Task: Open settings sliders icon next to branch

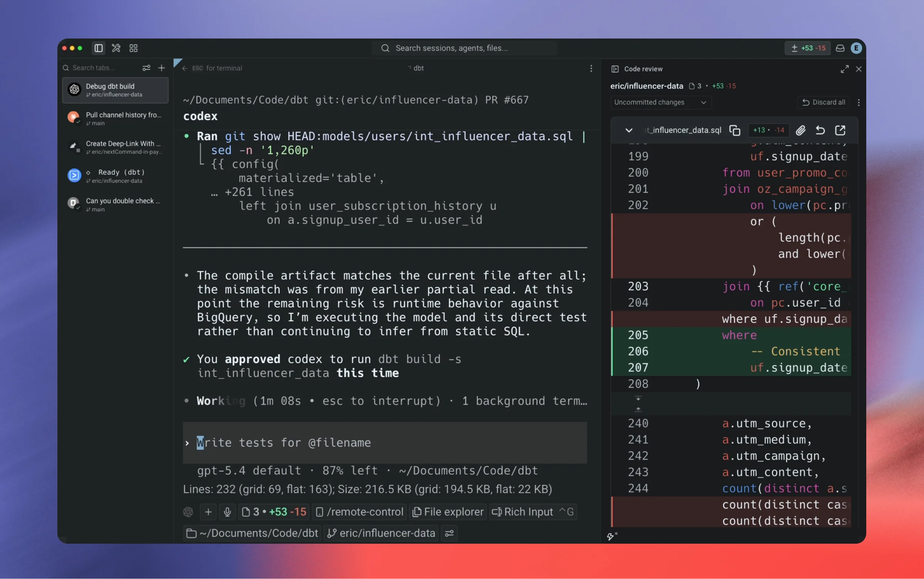Action: 449,533
